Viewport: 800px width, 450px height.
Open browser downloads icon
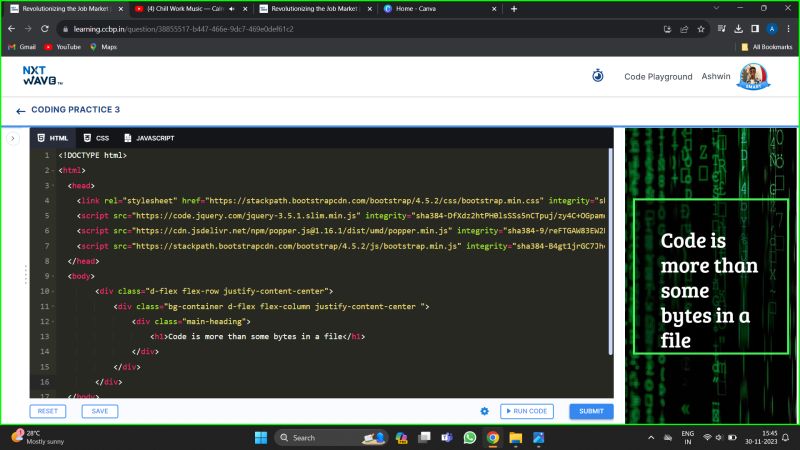tap(738, 29)
